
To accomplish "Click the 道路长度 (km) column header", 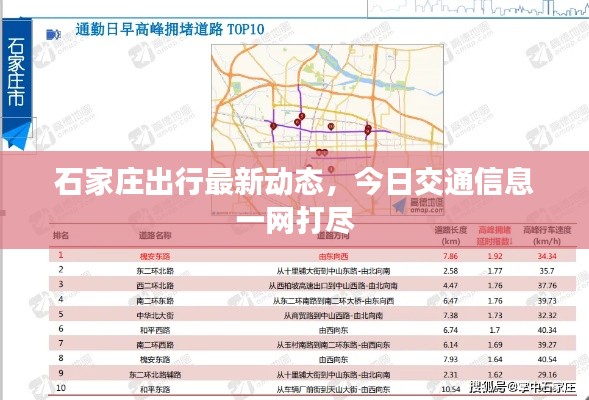I will [450, 235].
